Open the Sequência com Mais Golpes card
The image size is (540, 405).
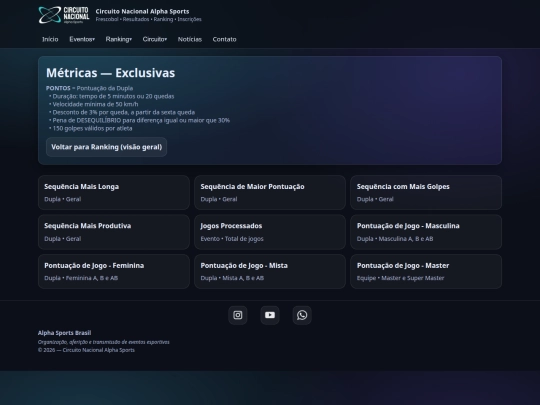click(x=426, y=193)
